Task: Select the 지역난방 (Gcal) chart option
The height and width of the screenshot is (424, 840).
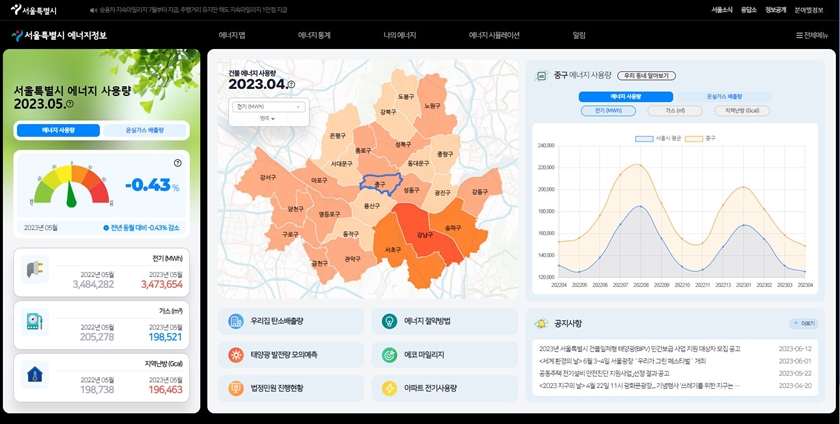Action: tap(742, 111)
